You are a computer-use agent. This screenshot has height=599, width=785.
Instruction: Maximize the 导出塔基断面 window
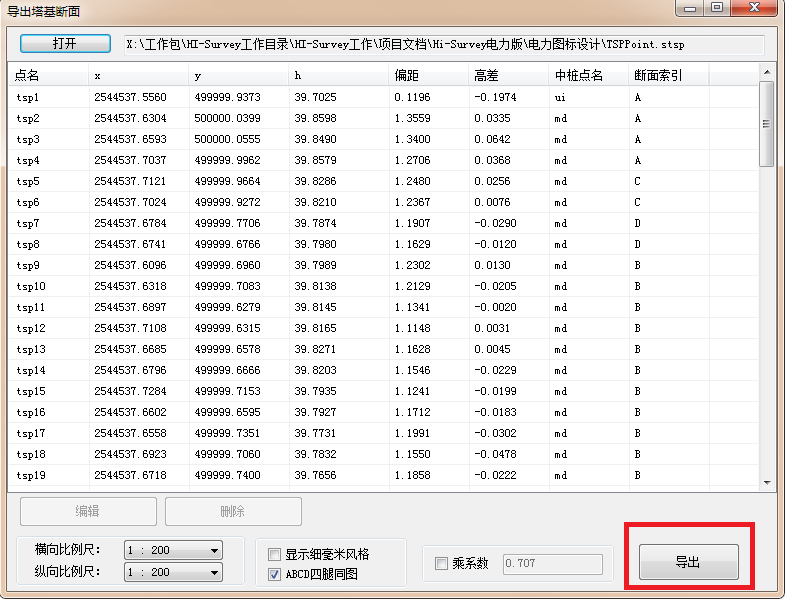tap(717, 8)
